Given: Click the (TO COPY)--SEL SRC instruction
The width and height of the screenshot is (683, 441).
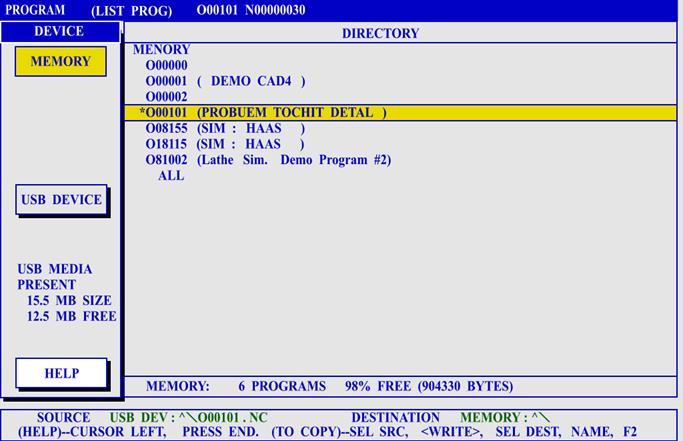Looking at the screenshot, I should 340,432.
